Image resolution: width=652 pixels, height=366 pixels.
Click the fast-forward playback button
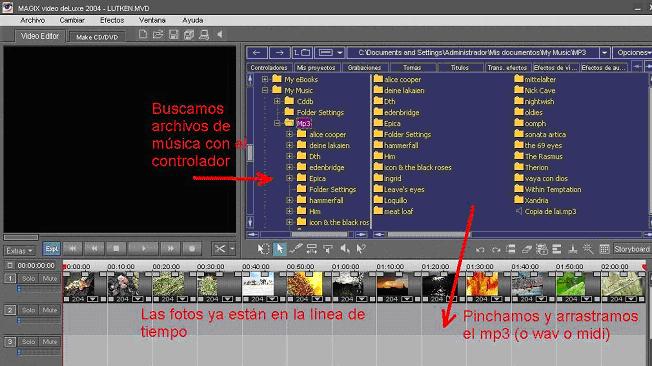click(x=170, y=249)
